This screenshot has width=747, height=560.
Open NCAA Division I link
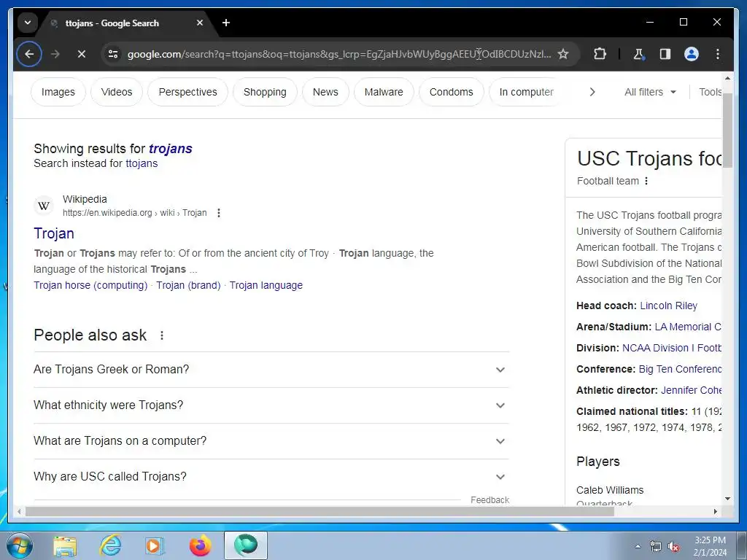coord(672,348)
